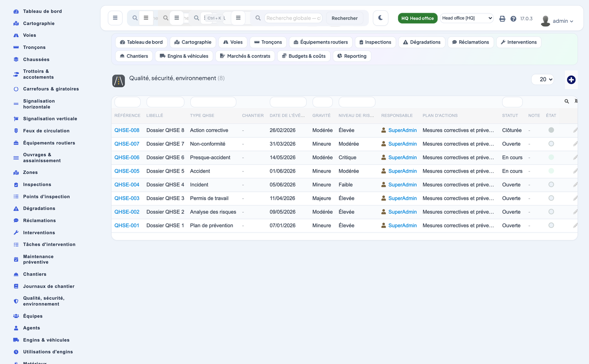
Task: Click the Tableau de bord sidebar icon
Action: pos(16,11)
